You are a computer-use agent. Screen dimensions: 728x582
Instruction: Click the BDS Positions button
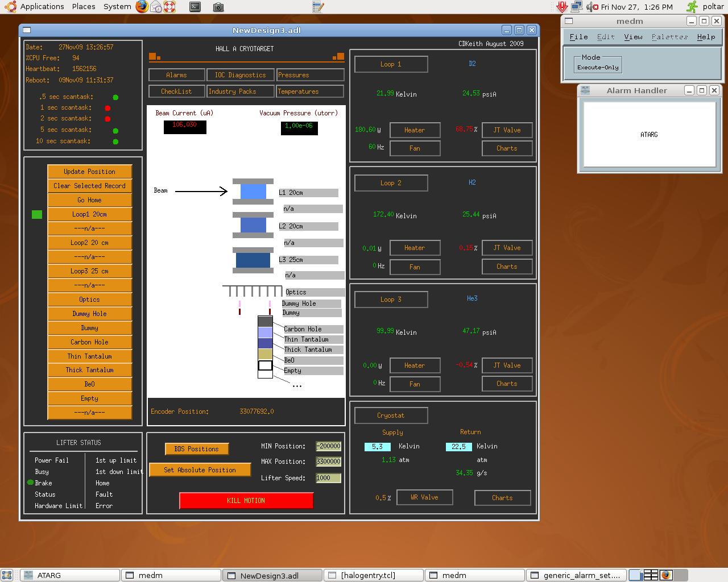tap(197, 449)
